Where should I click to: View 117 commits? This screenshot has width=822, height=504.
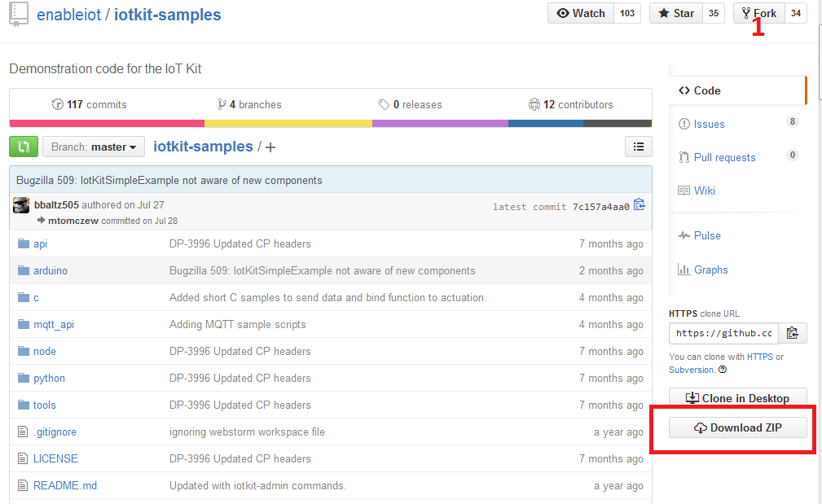tap(89, 105)
